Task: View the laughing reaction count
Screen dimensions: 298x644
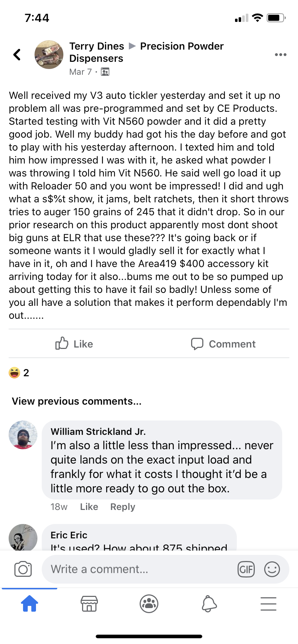Action: point(19,373)
